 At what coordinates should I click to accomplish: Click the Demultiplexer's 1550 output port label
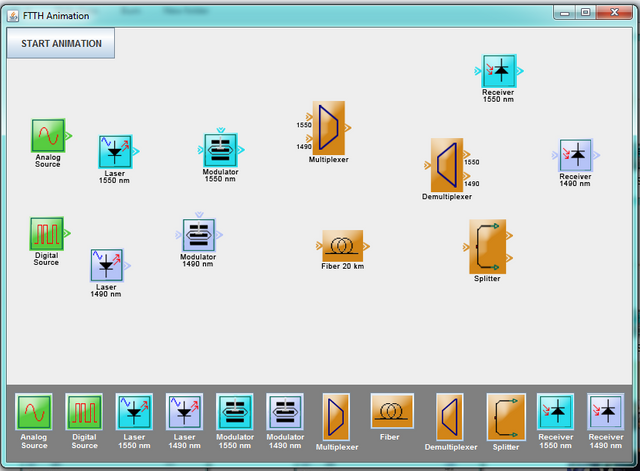471,162
